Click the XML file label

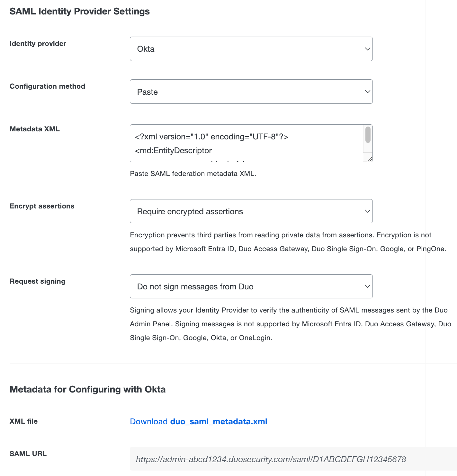pos(24,421)
